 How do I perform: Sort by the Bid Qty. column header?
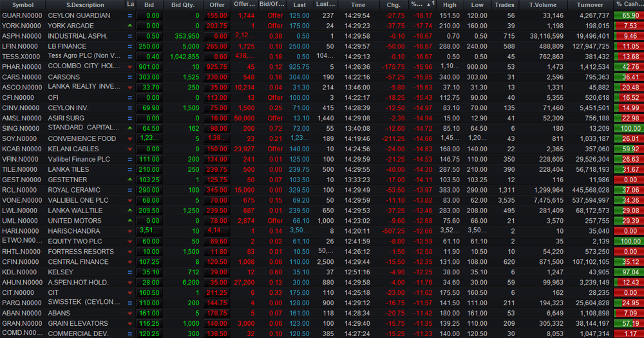click(x=183, y=5)
